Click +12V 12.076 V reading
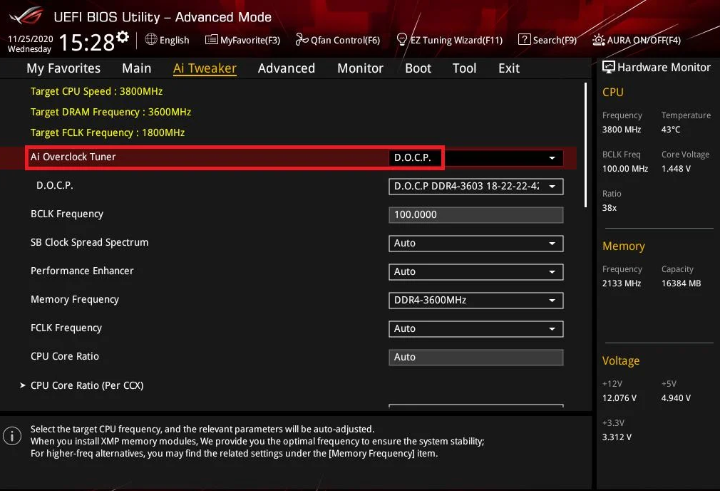This screenshot has width=720, height=491. click(x=619, y=398)
